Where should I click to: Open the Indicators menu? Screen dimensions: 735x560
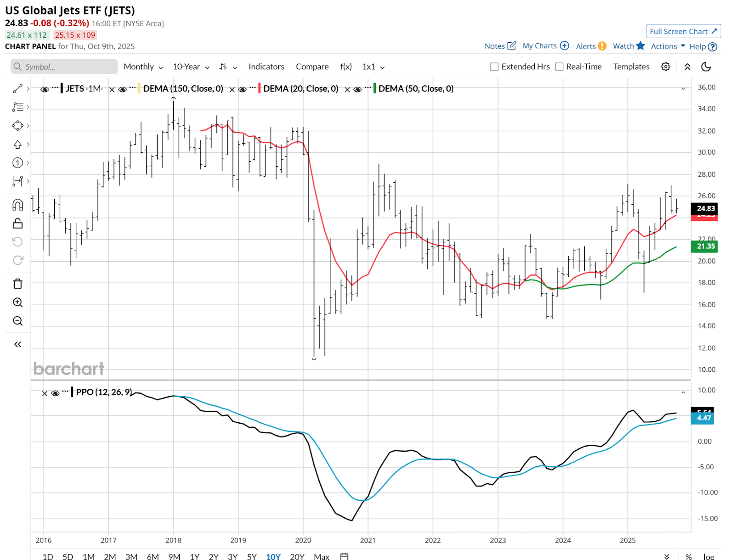tap(266, 67)
